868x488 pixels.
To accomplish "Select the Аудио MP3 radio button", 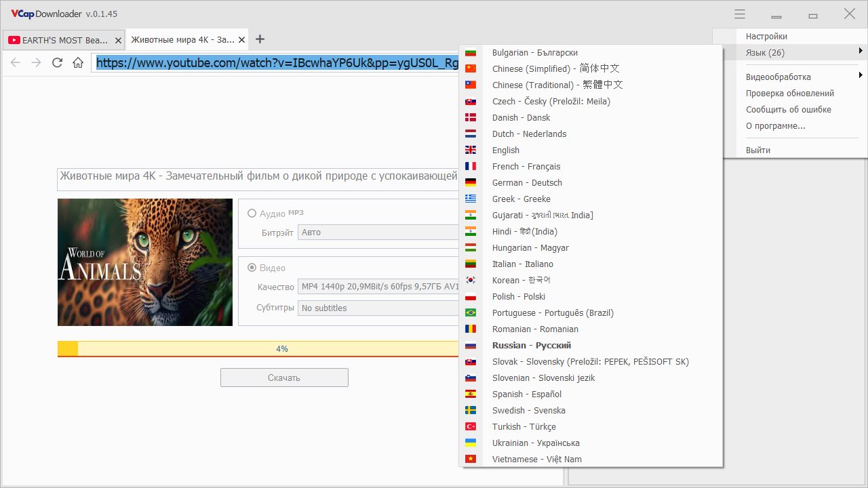I will [252, 213].
